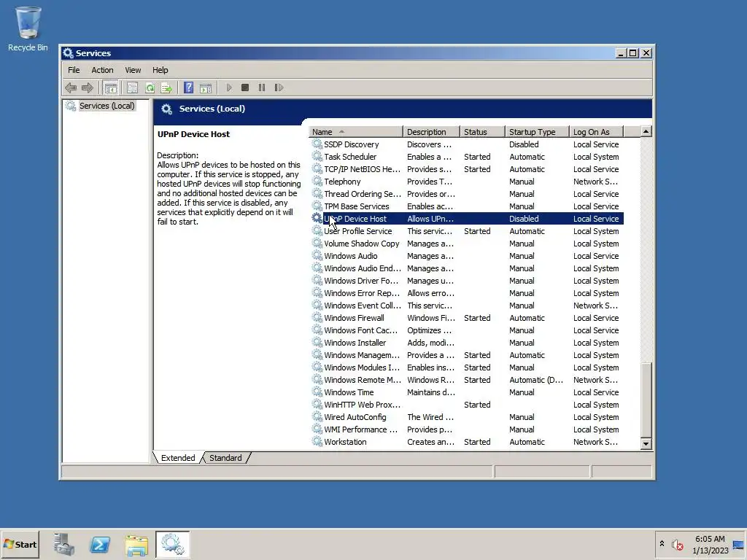747x560 pixels.
Task: Select the Workstation service icon
Action: (x=317, y=441)
